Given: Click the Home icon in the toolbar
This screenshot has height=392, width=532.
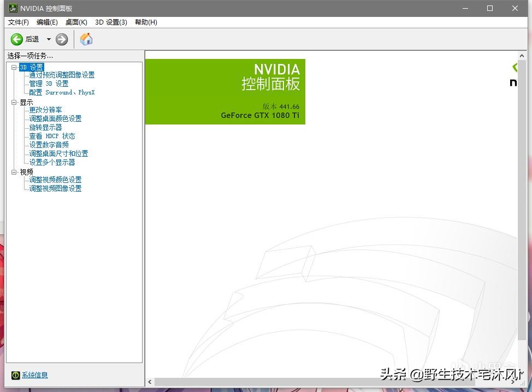Looking at the screenshot, I should pos(86,39).
